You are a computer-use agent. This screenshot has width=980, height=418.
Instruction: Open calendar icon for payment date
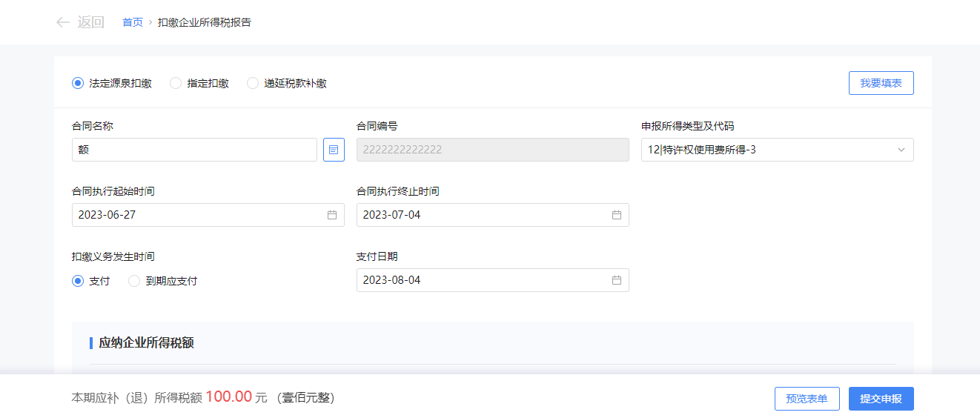(616, 280)
